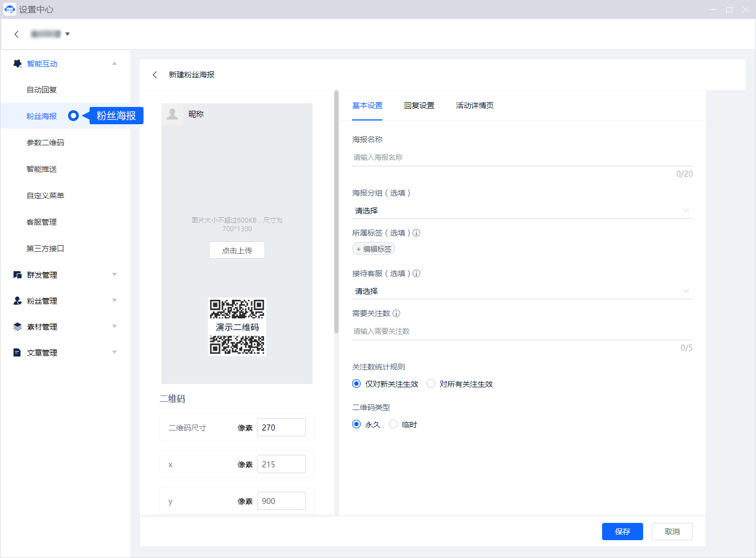Click the 群发管理 sidebar icon

click(x=17, y=275)
